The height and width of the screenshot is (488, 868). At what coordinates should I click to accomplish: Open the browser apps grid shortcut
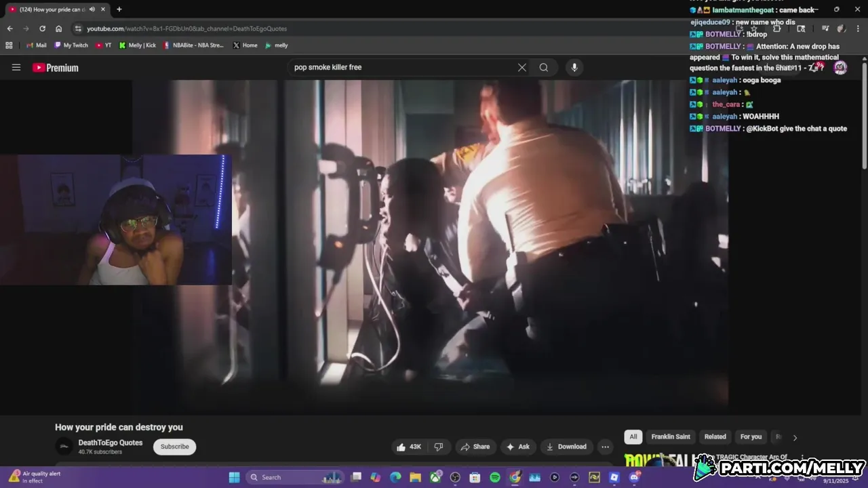(9, 45)
